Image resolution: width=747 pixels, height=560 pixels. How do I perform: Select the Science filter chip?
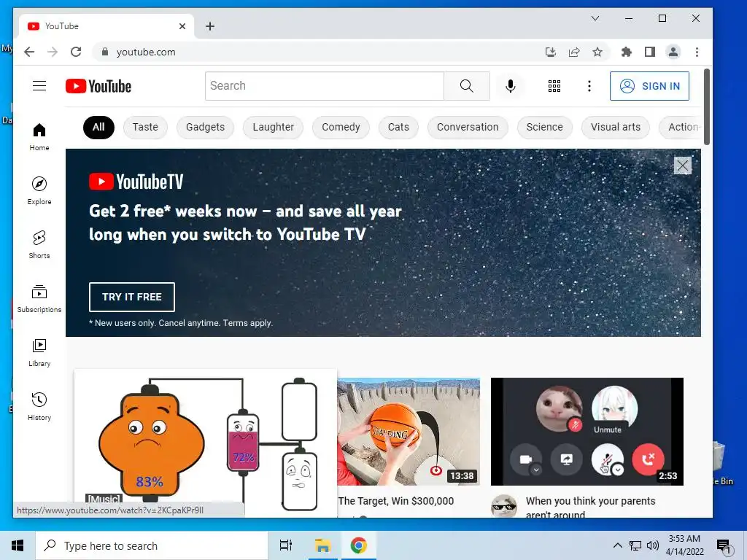pyautogui.click(x=544, y=127)
